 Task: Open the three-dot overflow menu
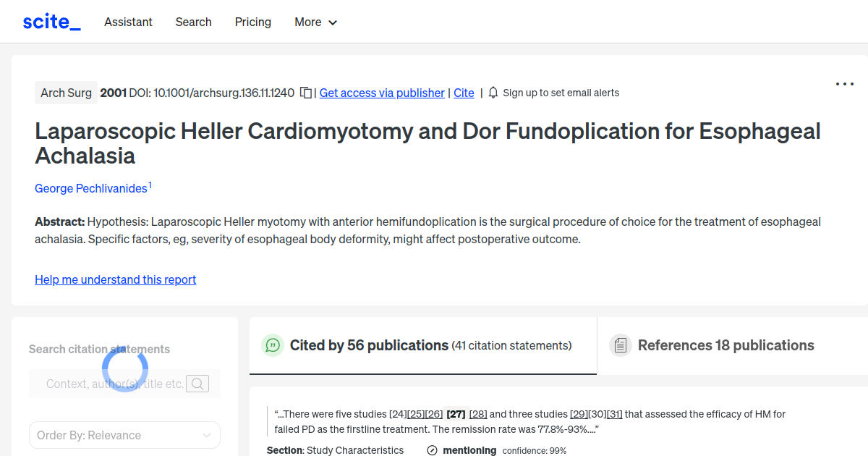click(x=844, y=84)
